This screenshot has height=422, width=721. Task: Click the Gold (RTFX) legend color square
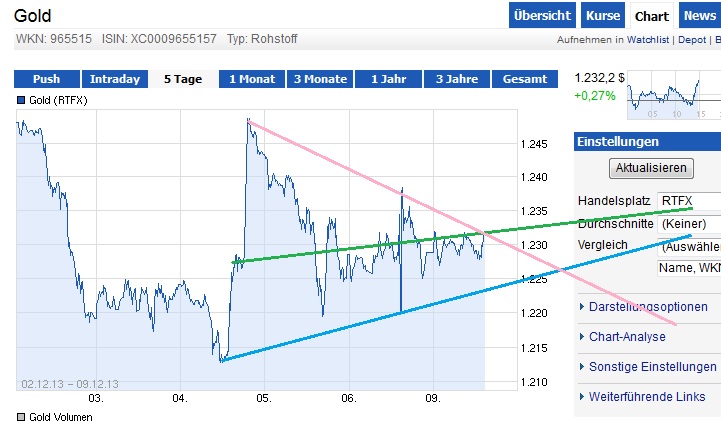[21, 100]
